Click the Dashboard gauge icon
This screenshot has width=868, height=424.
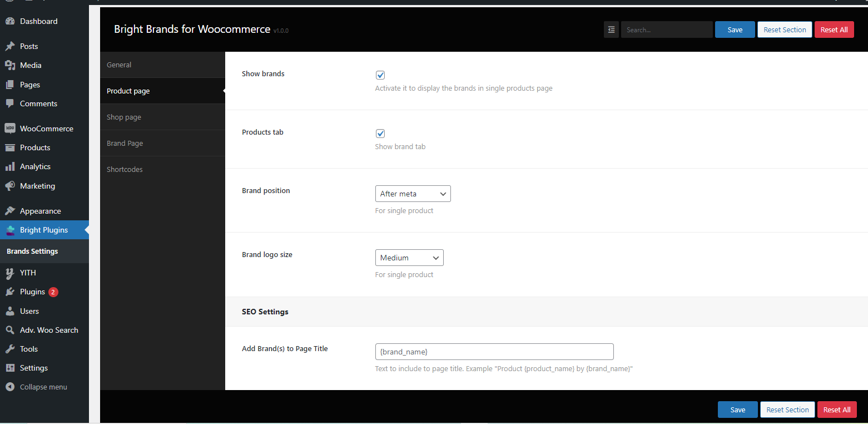point(10,21)
